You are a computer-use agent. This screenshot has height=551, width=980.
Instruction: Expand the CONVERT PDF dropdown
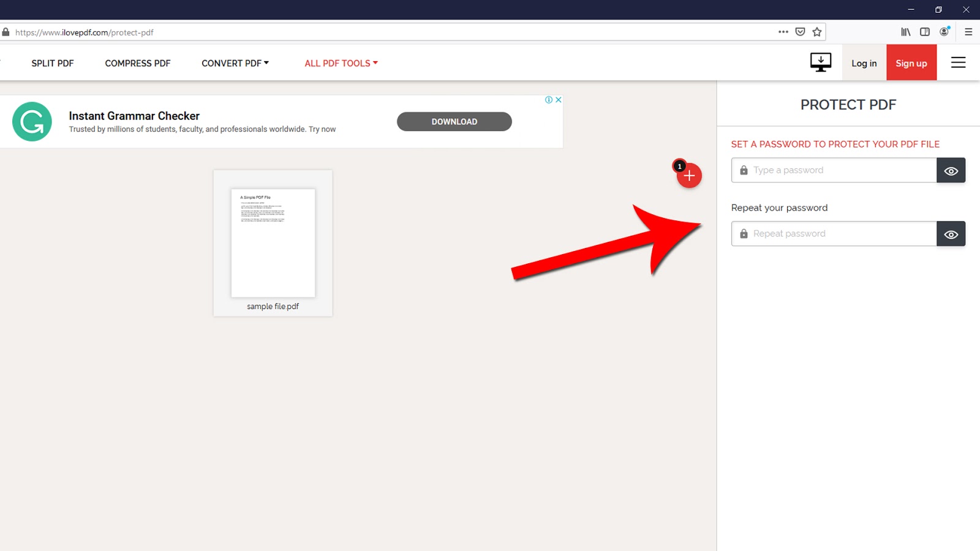(x=235, y=62)
